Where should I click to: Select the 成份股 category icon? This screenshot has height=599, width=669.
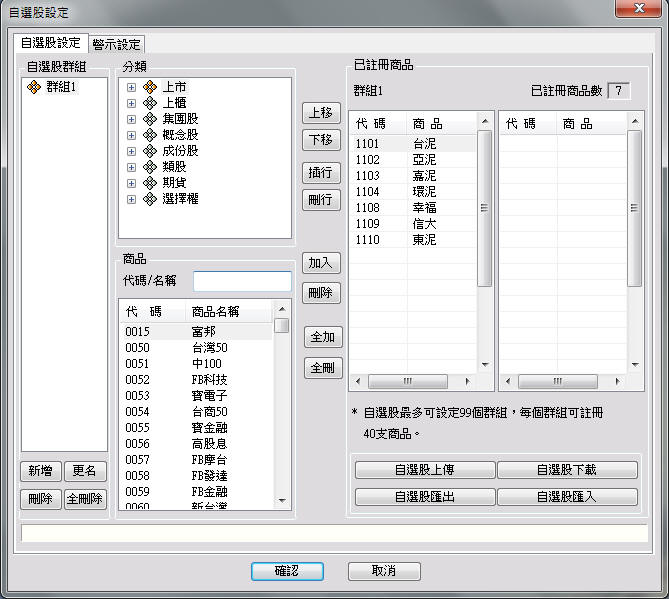(150, 151)
